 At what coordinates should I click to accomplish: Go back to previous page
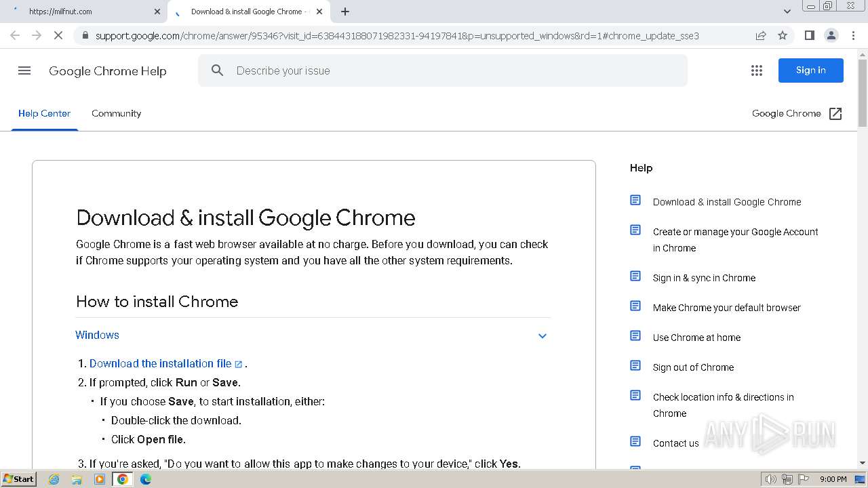(15, 35)
